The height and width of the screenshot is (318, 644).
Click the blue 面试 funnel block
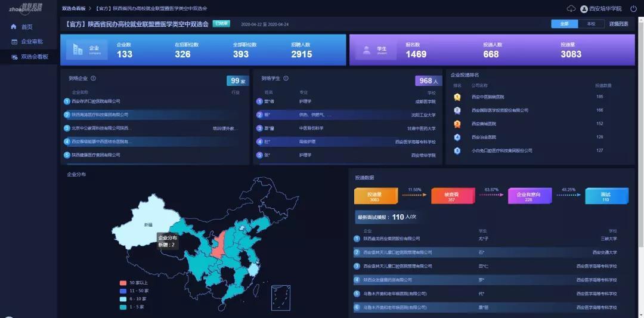(x=606, y=196)
